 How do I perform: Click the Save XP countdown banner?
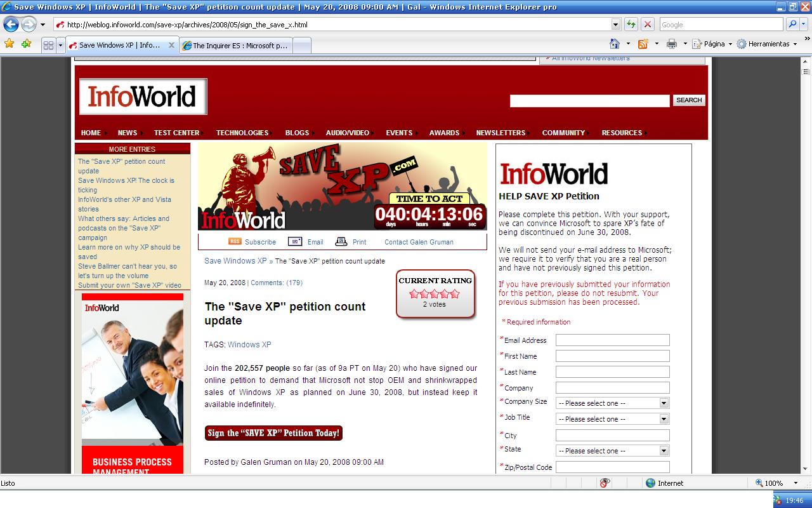click(x=343, y=187)
